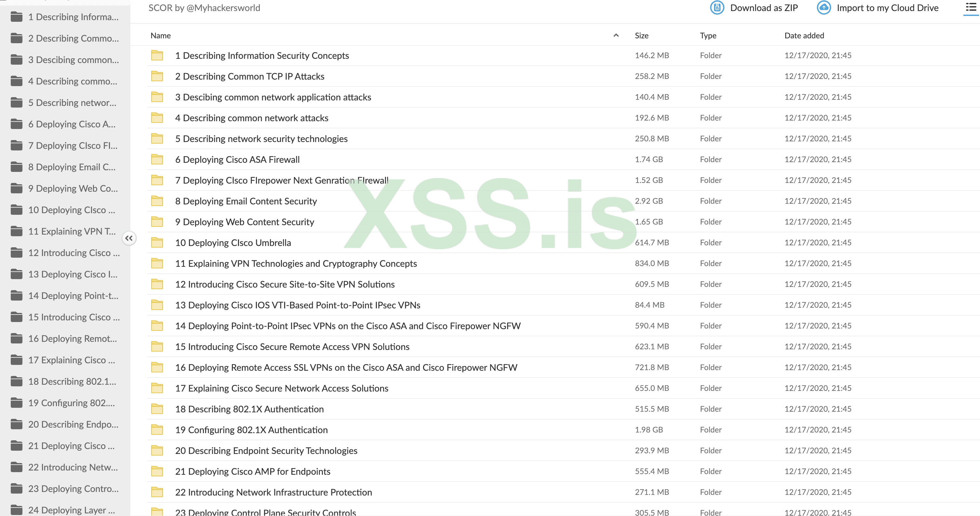Open 5 Describing networ... in sidebar tree
The height and width of the screenshot is (516, 980).
pyautogui.click(x=72, y=103)
